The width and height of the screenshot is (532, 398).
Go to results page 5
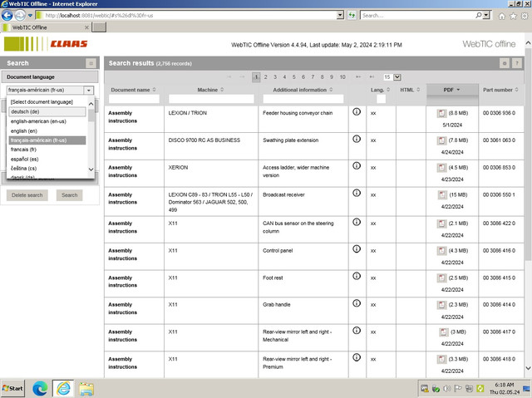pyautogui.click(x=293, y=77)
